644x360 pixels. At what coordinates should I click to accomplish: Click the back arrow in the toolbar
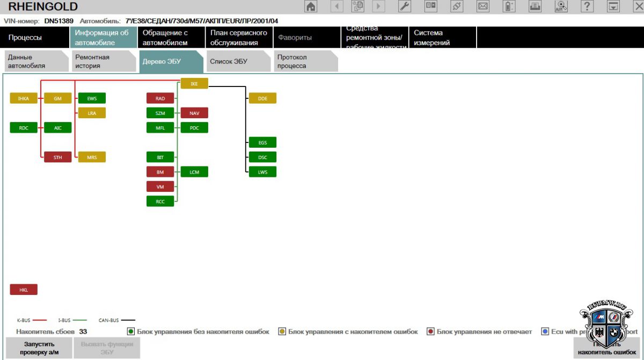[x=336, y=6]
